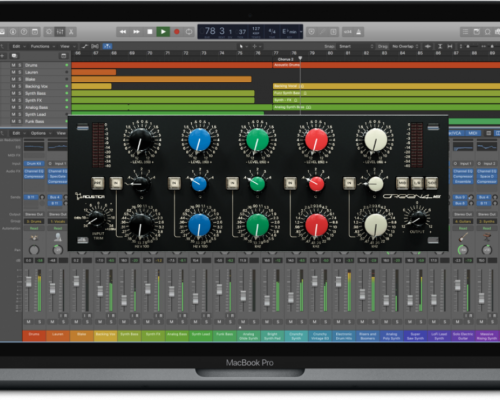The image size is (500, 400).
Task: Open the Note Pads icon at top right
Action: pyautogui.click(x=477, y=32)
